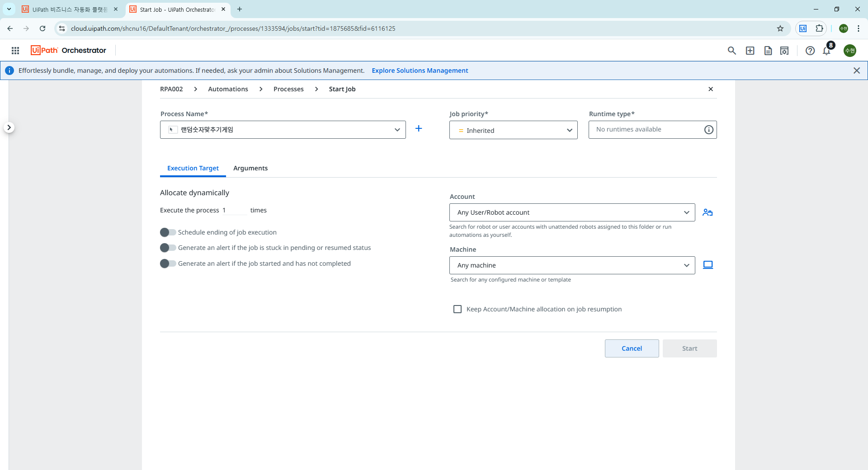Open Explore Solutions Management link

pyautogui.click(x=420, y=70)
